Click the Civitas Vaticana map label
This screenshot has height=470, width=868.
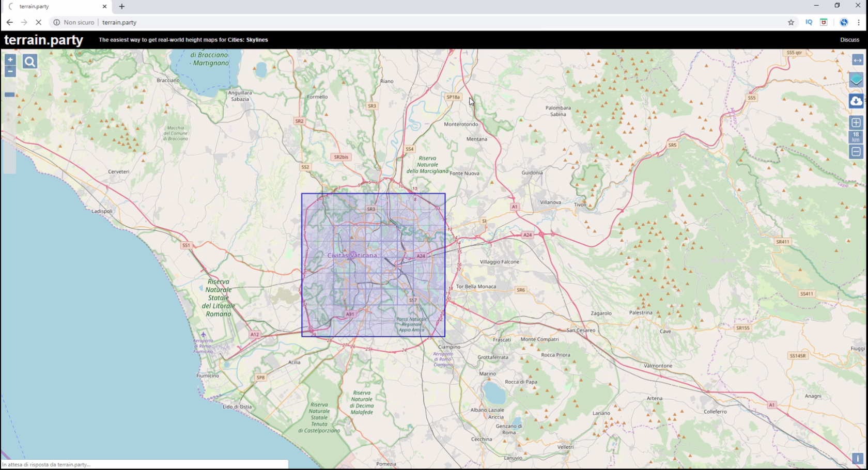352,255
